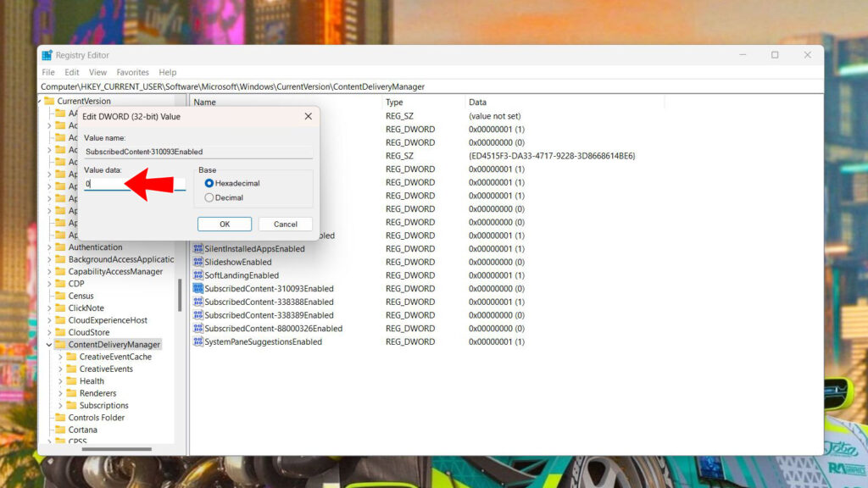Click REG_DWORD type in SystemPaneSuggestionsEnabled row
This screenshot has height=488, width=868.
coord(410,341)
